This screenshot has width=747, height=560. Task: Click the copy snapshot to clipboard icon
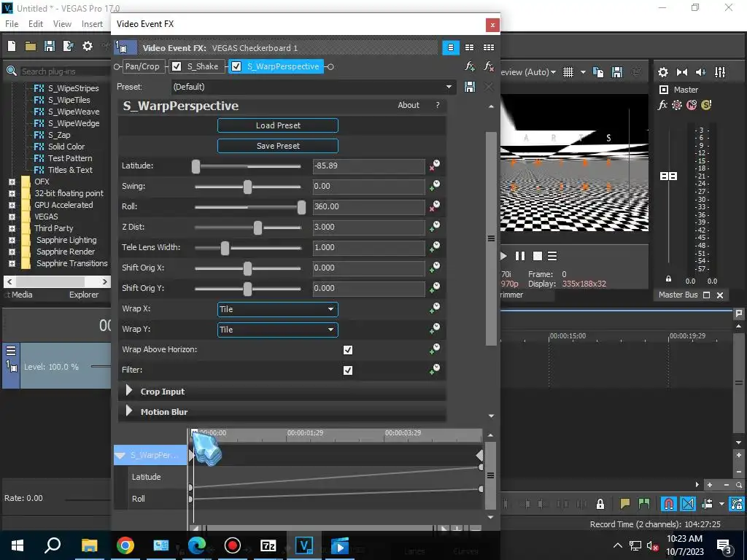(598, 72)
